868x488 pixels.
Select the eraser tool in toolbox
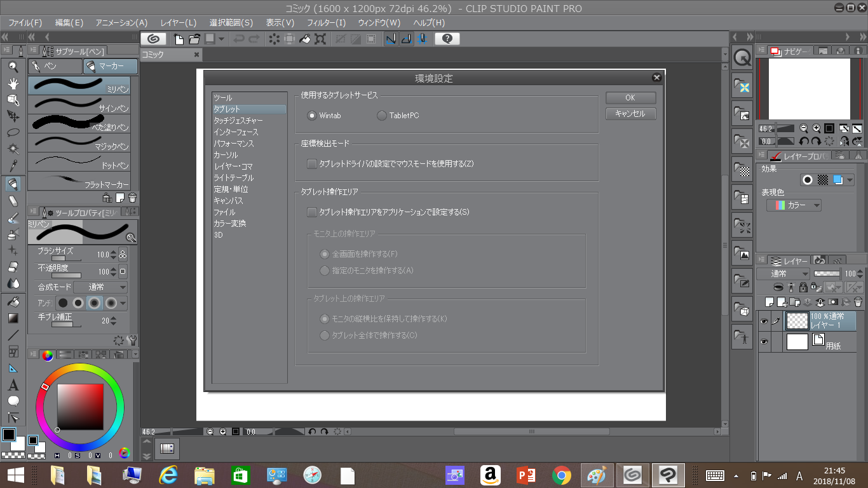tap(13, 201)
